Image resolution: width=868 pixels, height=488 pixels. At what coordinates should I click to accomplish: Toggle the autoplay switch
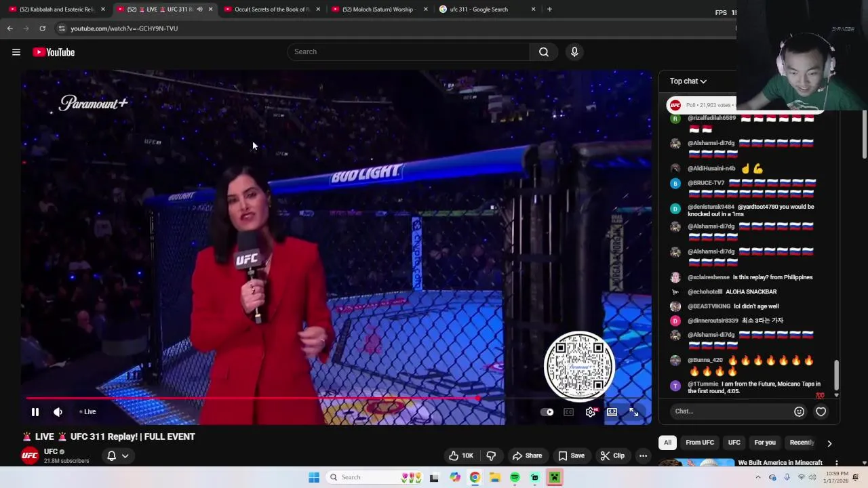(x=548, y=411)
